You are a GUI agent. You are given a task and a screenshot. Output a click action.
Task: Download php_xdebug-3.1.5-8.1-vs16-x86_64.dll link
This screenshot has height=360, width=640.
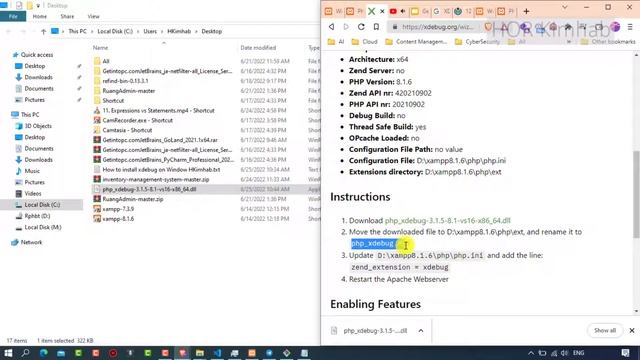pos(447,220)
